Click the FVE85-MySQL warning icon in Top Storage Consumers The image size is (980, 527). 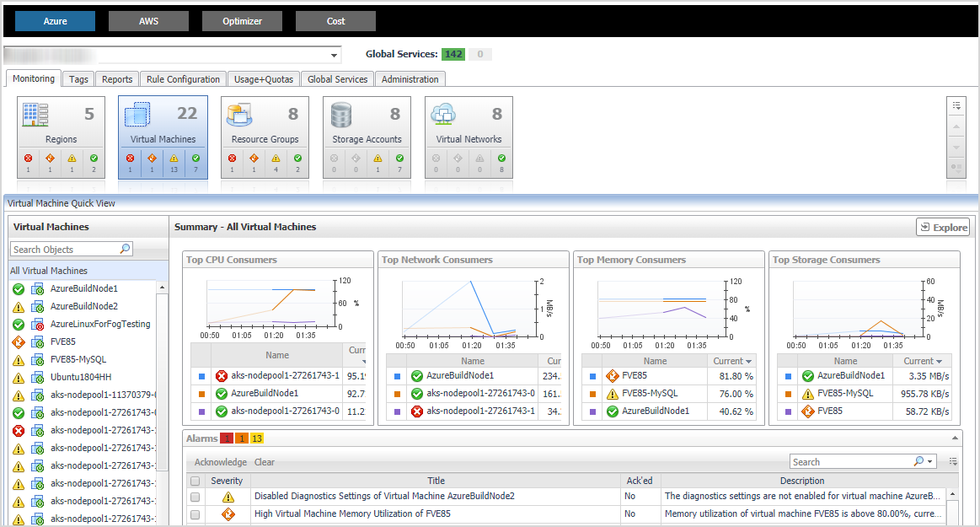(808, 394)
